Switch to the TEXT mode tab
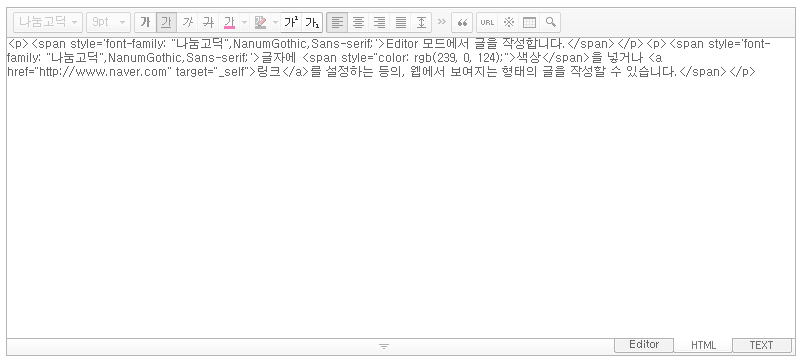Viewport: 803px width, 363px height. point(762,346)
